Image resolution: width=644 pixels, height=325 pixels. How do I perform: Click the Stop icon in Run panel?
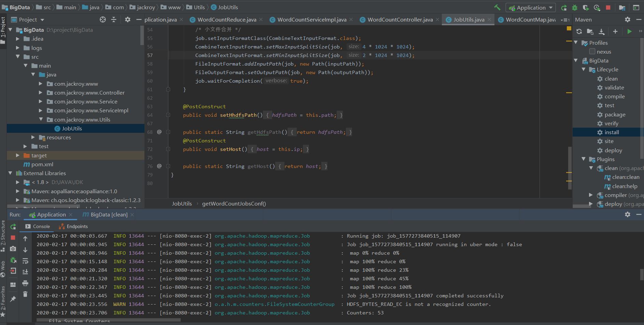(13, 238)
